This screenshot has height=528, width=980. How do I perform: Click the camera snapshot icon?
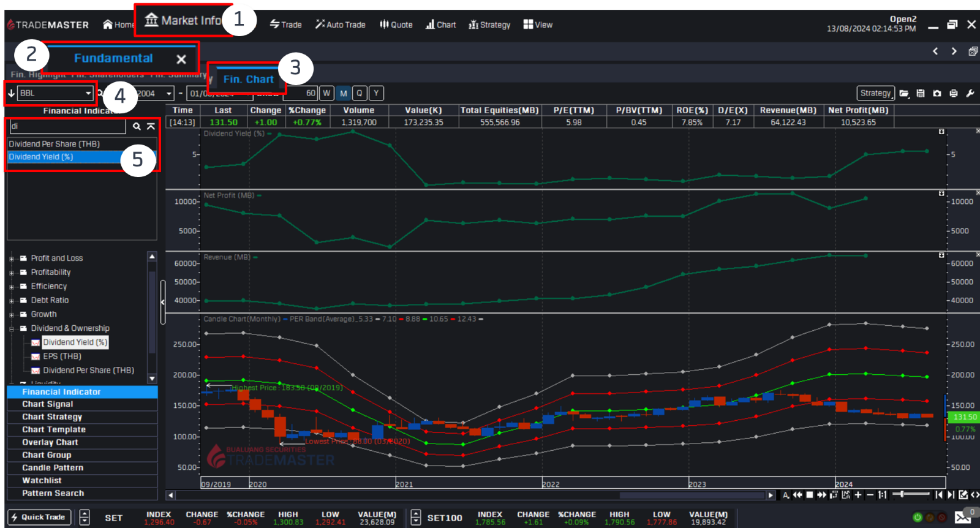pyautogui.click(x=937, y=93)
